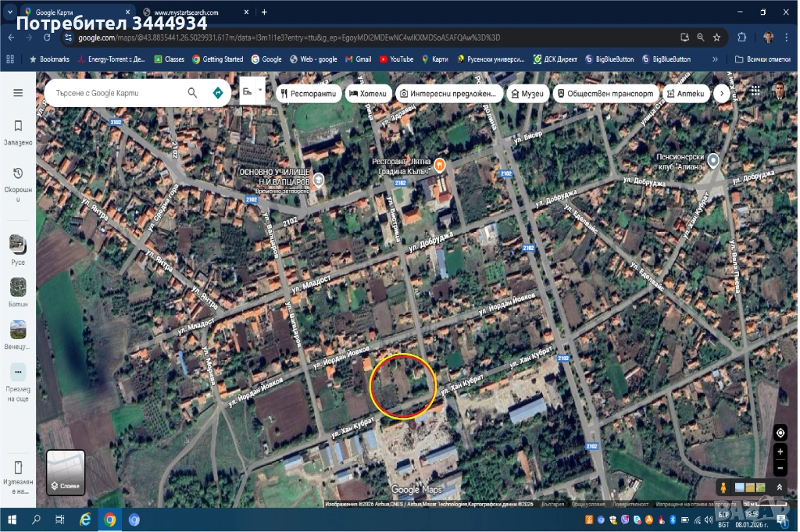The image size is (800, 532).
Task: Open Запазено saved places in sidebar
Action: (x=18, y=133)
